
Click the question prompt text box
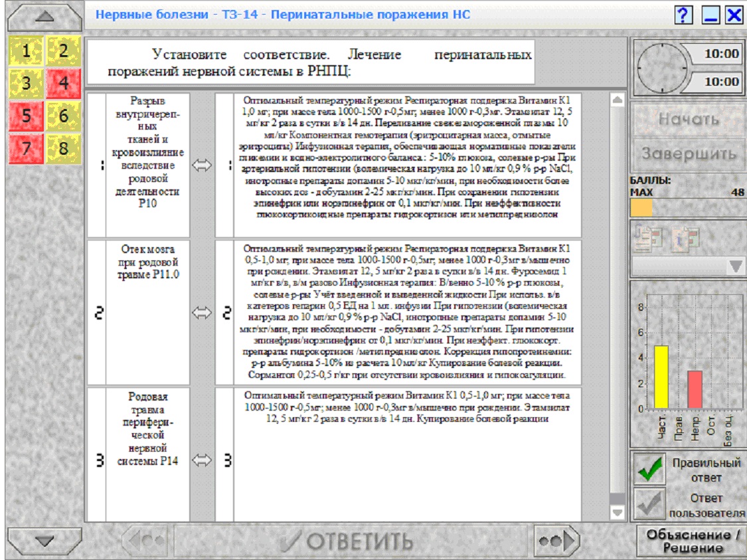click(311, 62)
